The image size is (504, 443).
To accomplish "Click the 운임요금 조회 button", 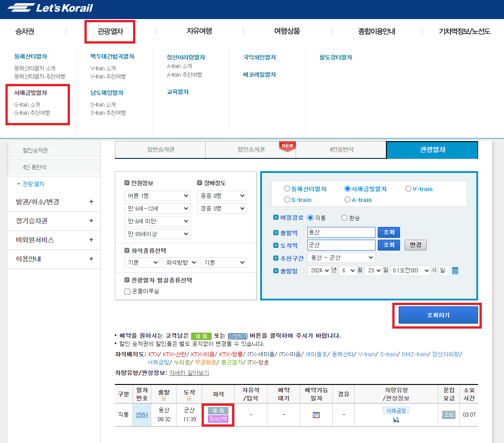I will tap(449, 415).
